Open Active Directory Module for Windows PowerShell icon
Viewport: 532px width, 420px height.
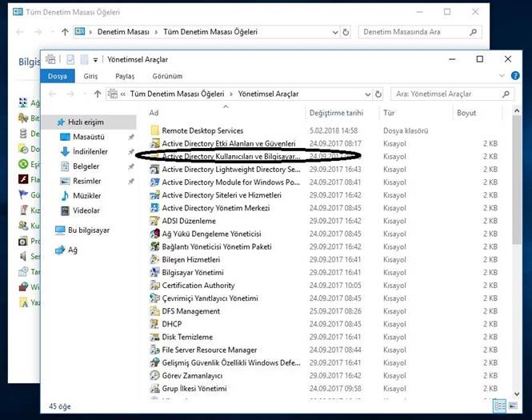tap(154, 182)
